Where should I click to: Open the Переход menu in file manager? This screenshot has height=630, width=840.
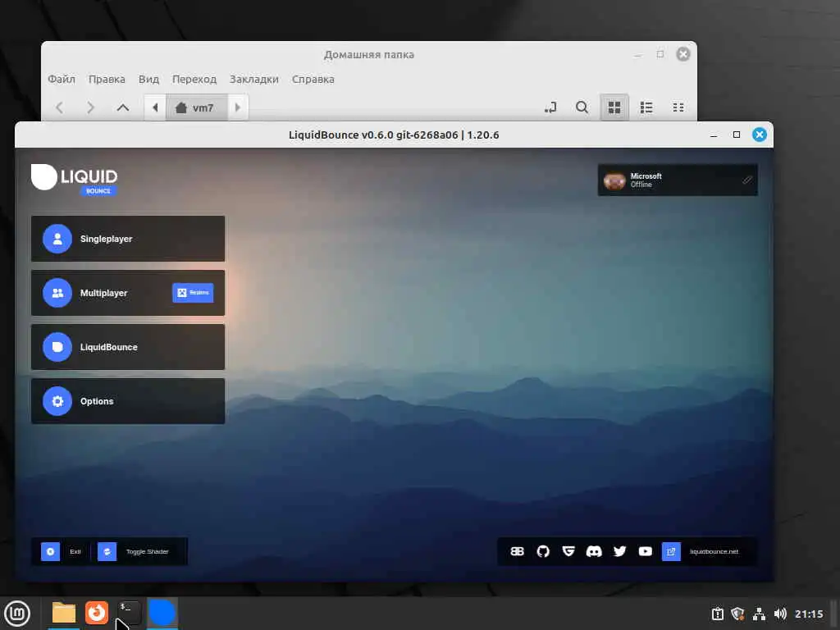[194, 80]
